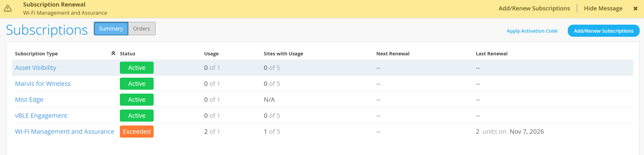The width and height of the screenshot is (644, 155).
Task: Open the vBLE Engagement subscription
Action: pos(41,116)
